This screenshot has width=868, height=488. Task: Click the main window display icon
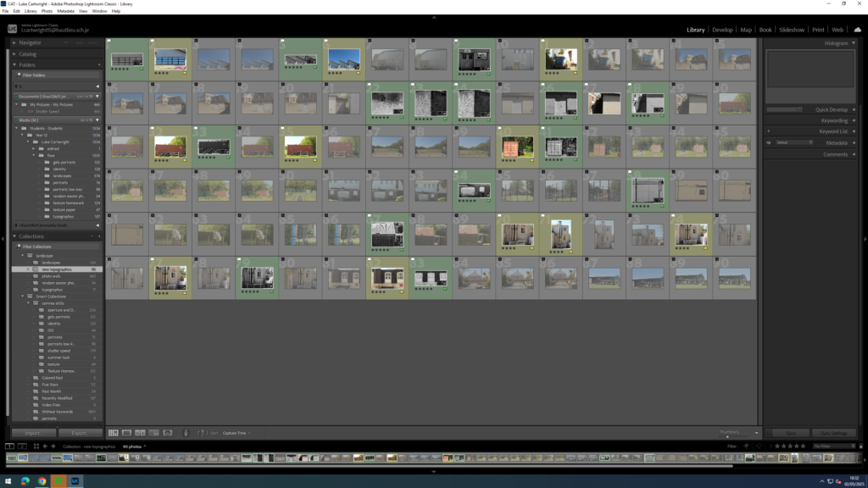10,446
